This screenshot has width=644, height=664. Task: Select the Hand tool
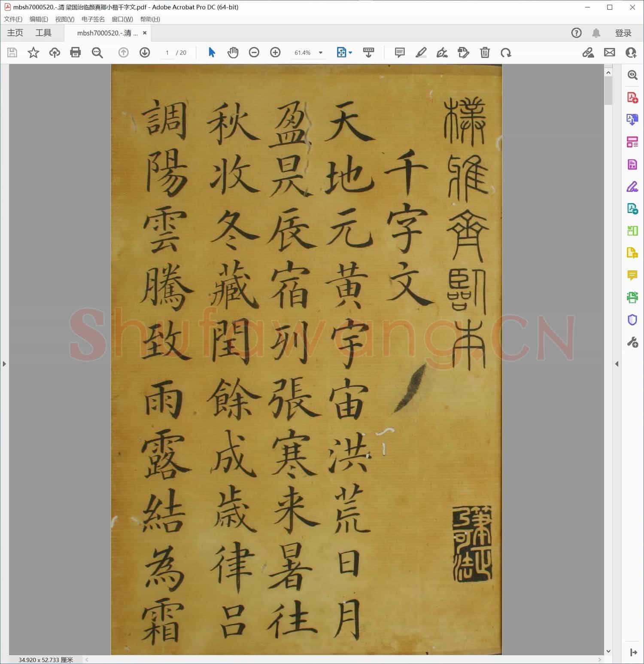233,52
